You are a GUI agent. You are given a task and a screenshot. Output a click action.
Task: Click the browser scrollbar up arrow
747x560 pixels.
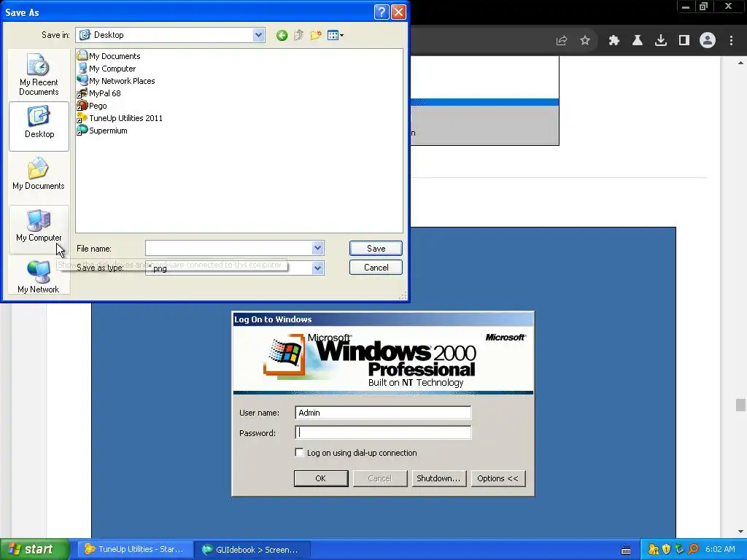coord(740,63)
